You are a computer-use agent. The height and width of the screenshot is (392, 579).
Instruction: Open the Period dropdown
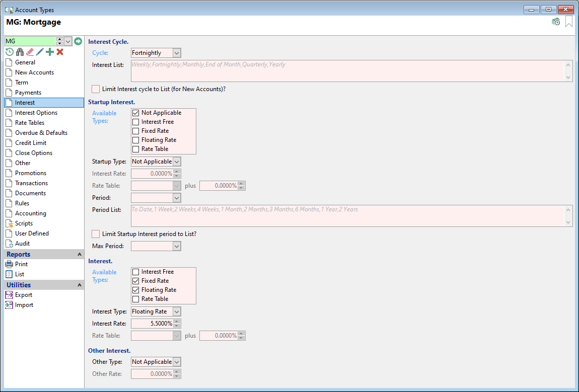[x=177, y=198]
